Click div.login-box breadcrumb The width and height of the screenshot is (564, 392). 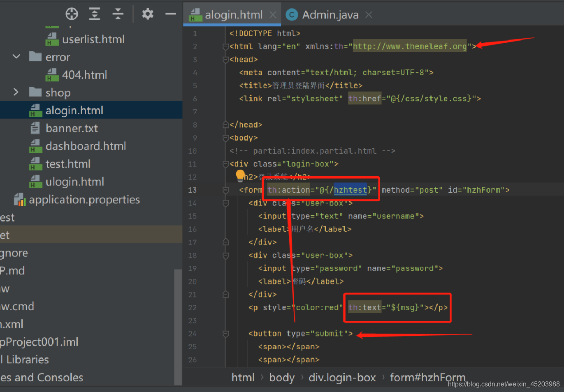342,377
